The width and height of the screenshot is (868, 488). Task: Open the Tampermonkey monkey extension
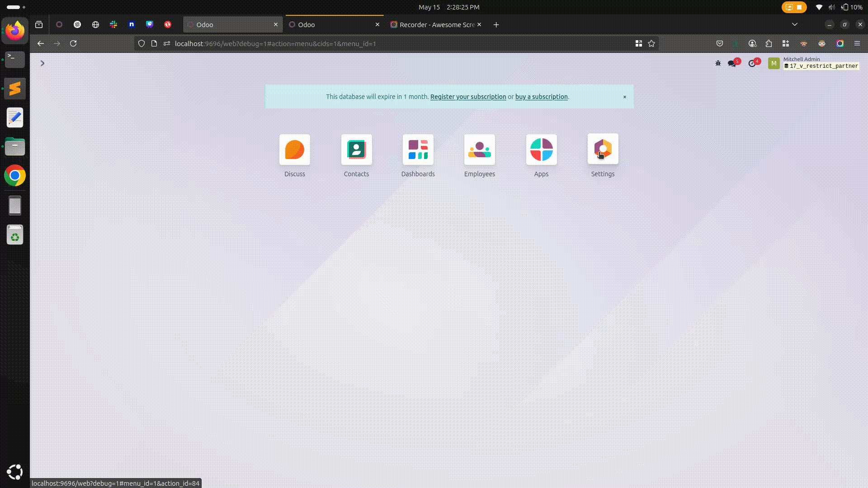[804, 43]
